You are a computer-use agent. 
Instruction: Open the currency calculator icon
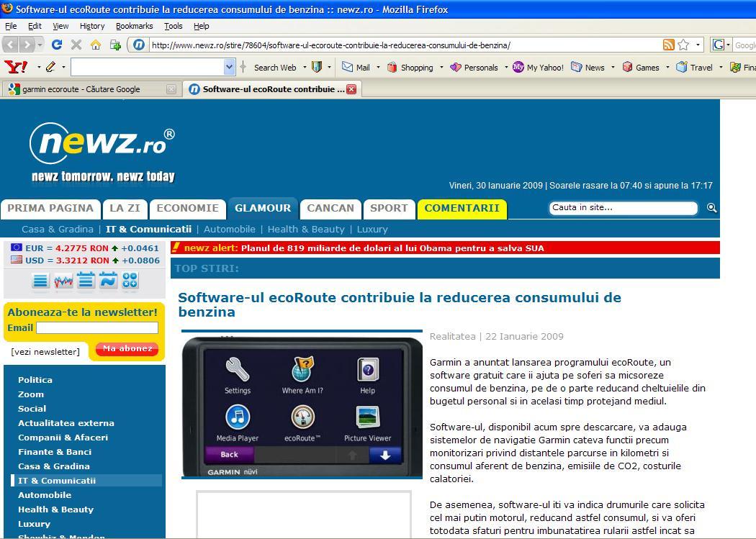130,281
